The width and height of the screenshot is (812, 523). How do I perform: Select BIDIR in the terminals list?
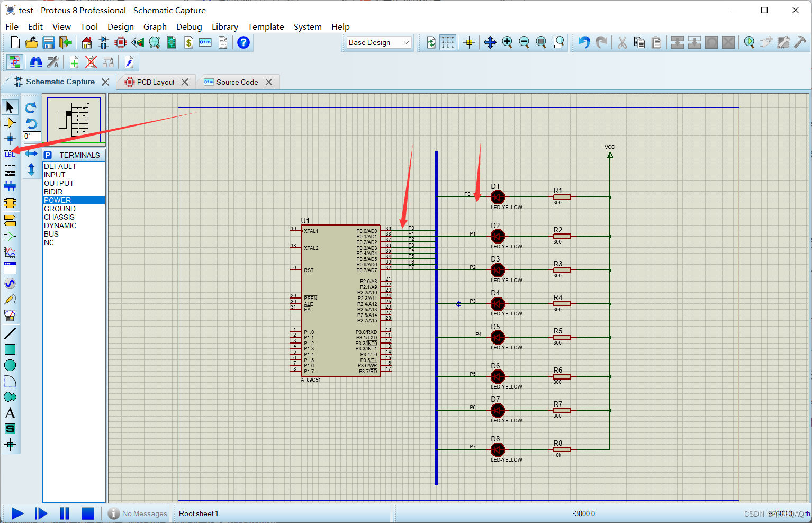click(74, 192)
